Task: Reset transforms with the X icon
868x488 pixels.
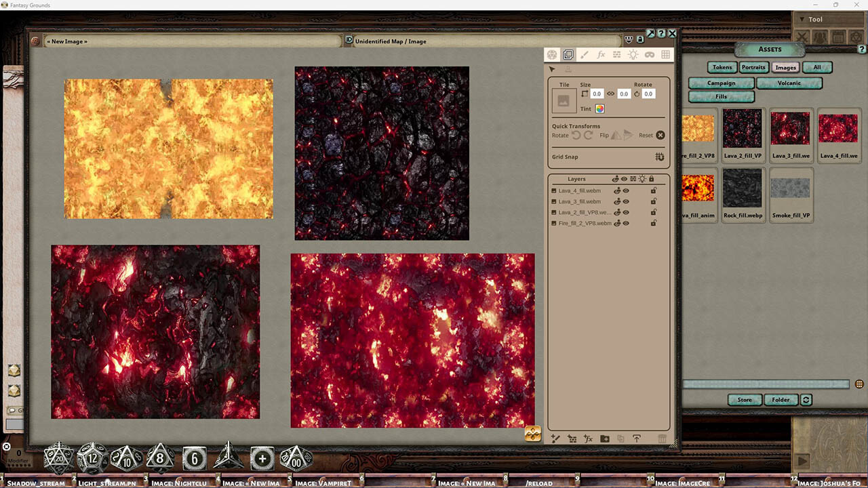Action: (660, 136)
